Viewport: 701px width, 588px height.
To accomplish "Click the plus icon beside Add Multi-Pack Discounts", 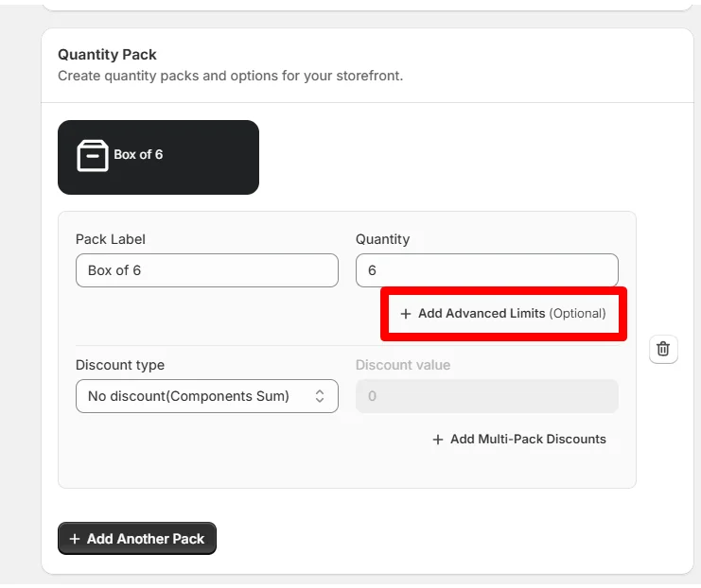I will (x=438, y=440).
